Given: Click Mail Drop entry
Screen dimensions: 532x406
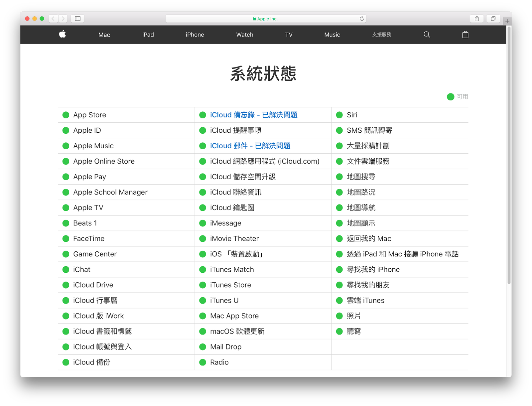Looking at the screenshot, I should point(226,347).
